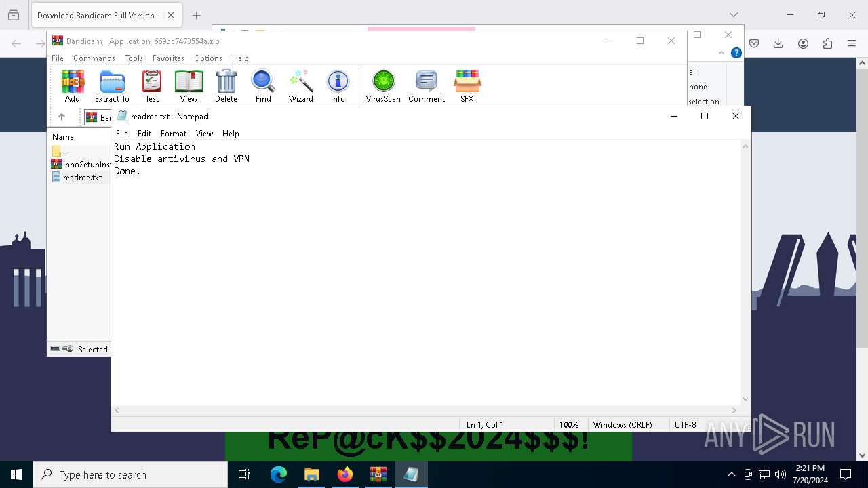This screenshot has height=488, width=868.
Task: Open volume control in system tray
Action: point(781,474)
